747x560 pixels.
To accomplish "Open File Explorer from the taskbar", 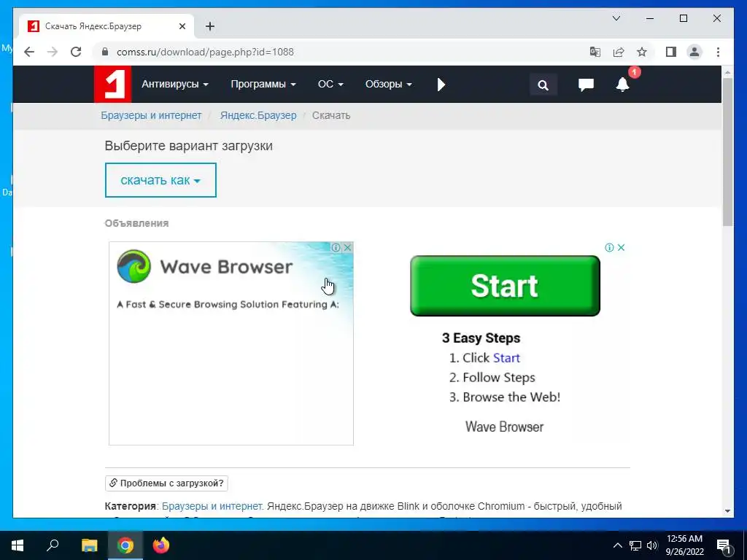I will click(x=89, y=545).
